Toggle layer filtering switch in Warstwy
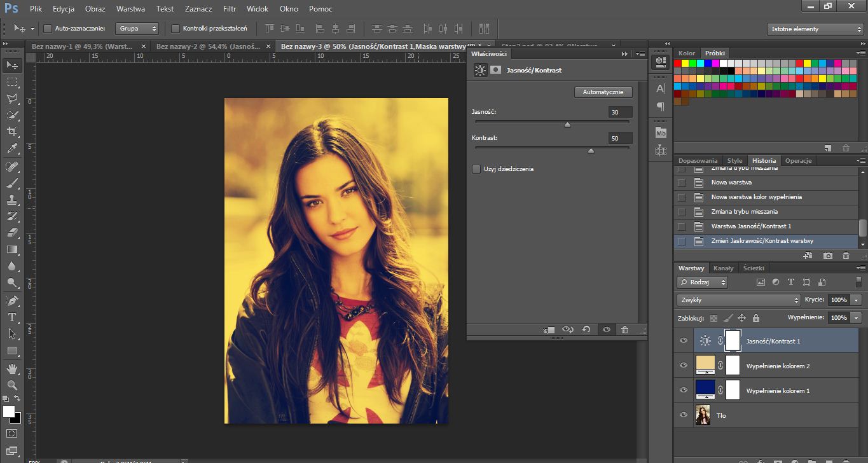This screenshot has width=868, height=463. tap(858, 282)
